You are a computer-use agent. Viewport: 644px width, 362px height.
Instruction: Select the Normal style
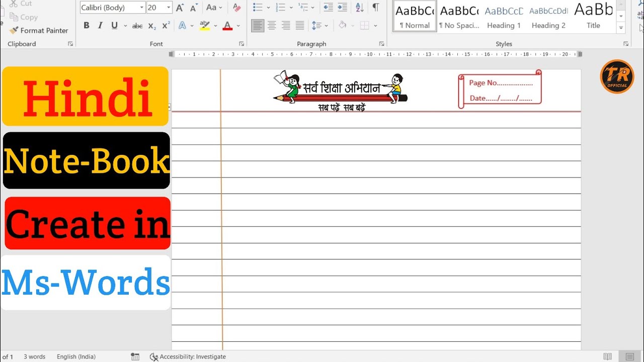[x=415, y=17]
